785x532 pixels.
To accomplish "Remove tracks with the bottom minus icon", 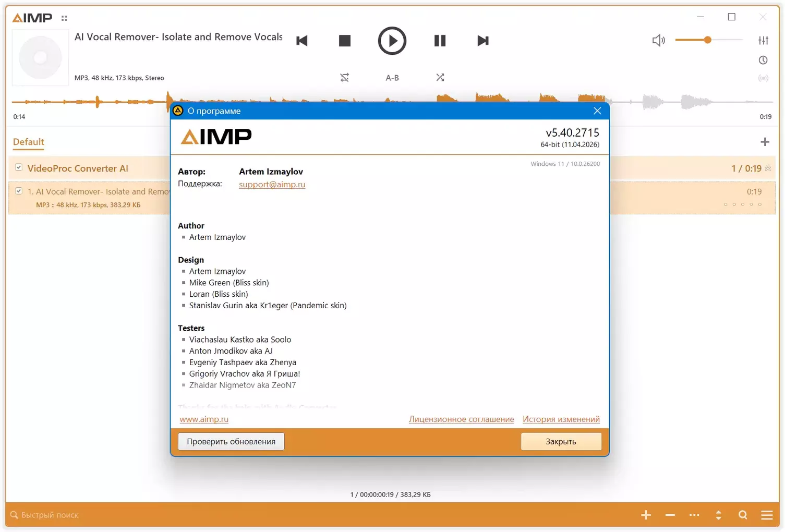I will point(670,515).
